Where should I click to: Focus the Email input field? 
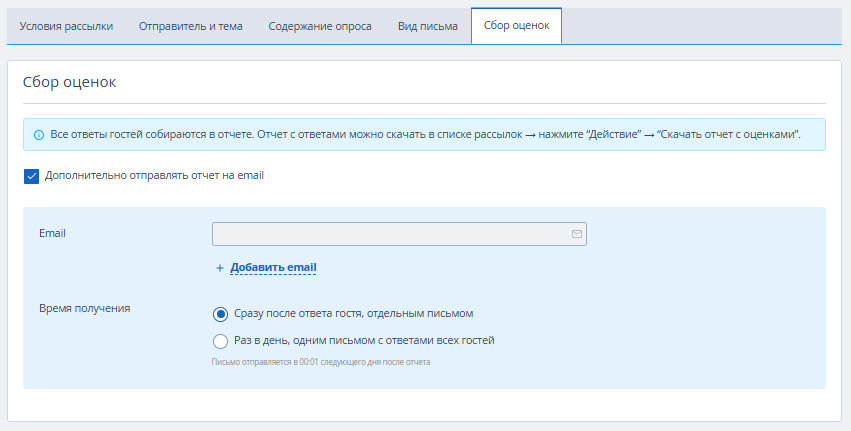coord(390,234)
